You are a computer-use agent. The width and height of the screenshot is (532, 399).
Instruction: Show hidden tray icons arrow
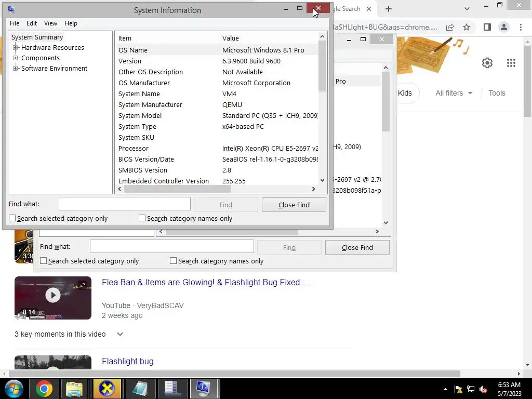pyautogui.click(x=445, y=389)
